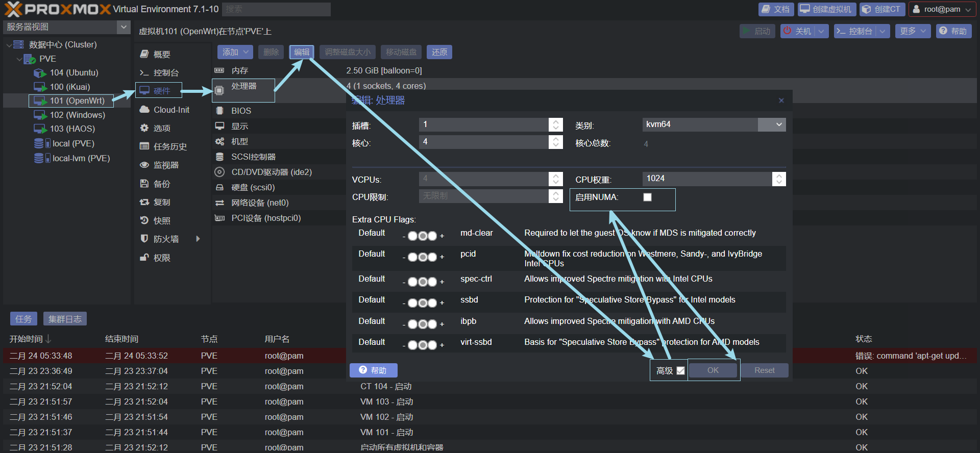This screenshot has height=453, width=980.
Task: Click the OK button in dialog
Action: (x=713, y=370)
